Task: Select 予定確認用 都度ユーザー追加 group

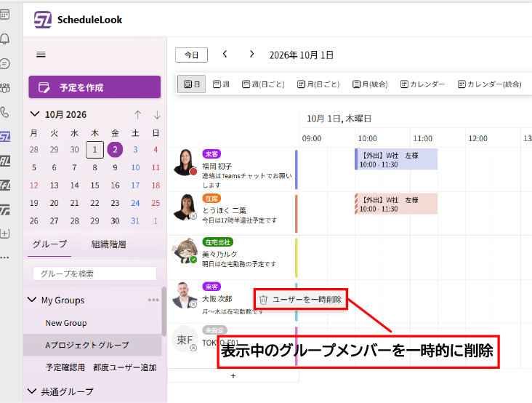Action: click(x=101, y=367)
